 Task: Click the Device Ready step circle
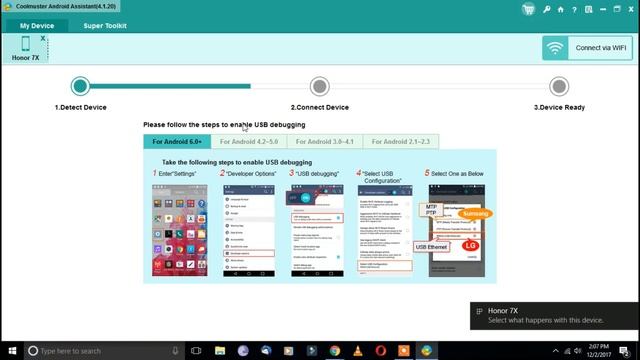point(559,86)
